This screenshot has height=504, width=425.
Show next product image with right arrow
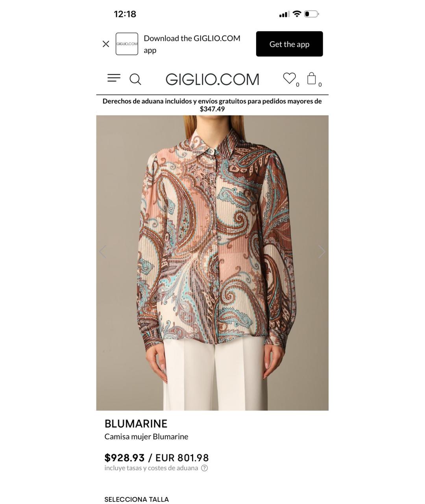point(322,251)
